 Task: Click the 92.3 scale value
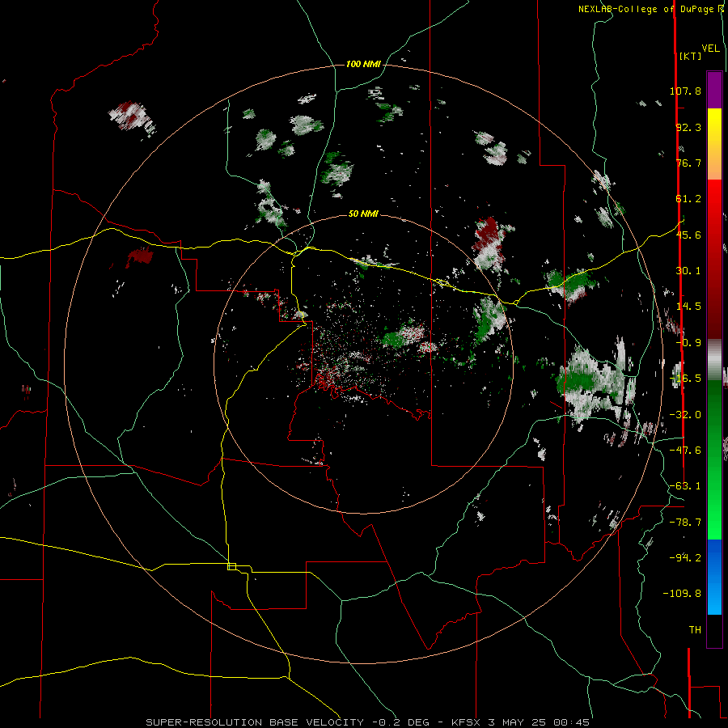tap(688, 127)
